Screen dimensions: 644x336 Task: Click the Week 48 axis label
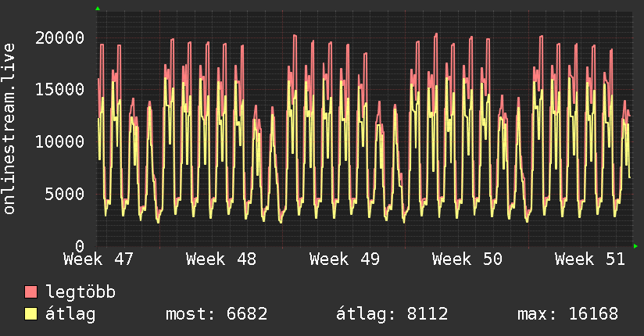tap(221, 259)
